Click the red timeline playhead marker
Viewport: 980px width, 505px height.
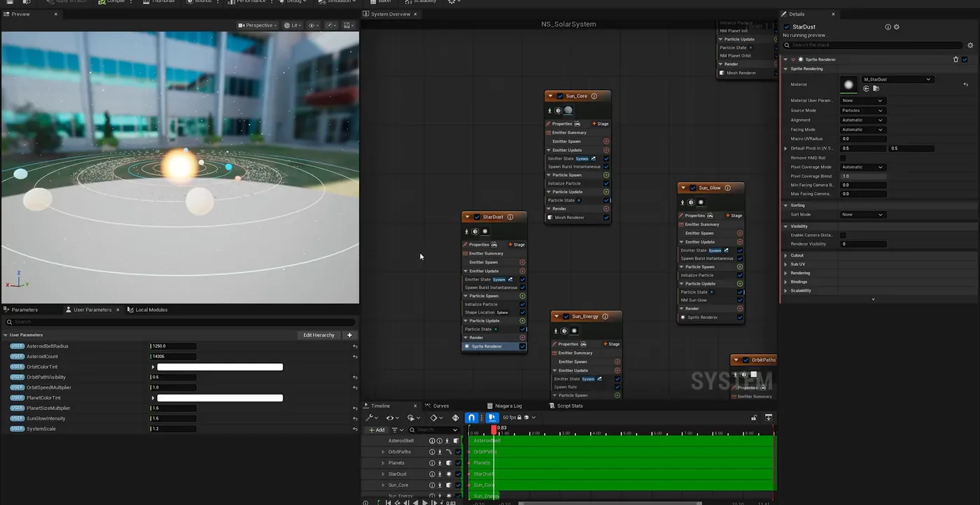(493, 429)
